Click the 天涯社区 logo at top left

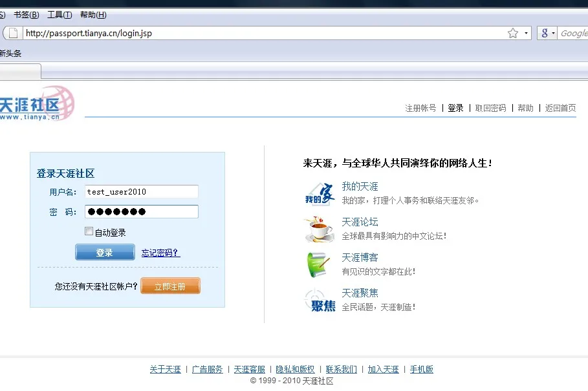37,104
